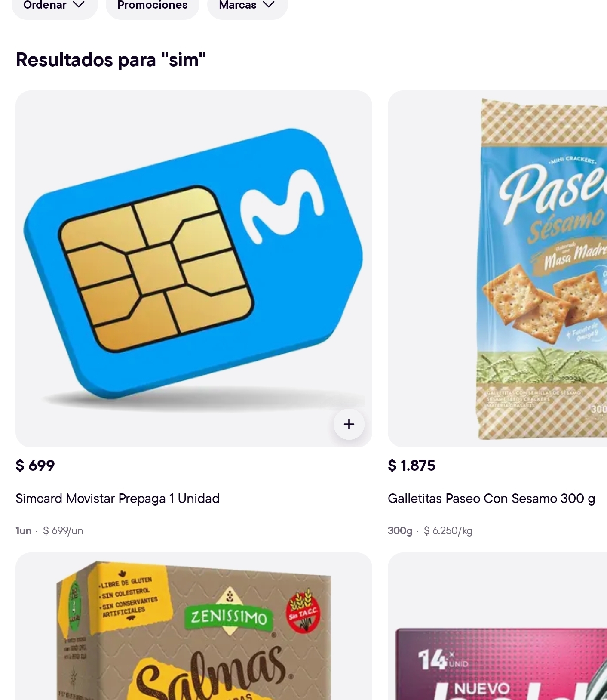607x700 pixels.
Task: Click the Simcard Movistar Prepaga 1 Unidad title
Action: click(x=117, y=499)
